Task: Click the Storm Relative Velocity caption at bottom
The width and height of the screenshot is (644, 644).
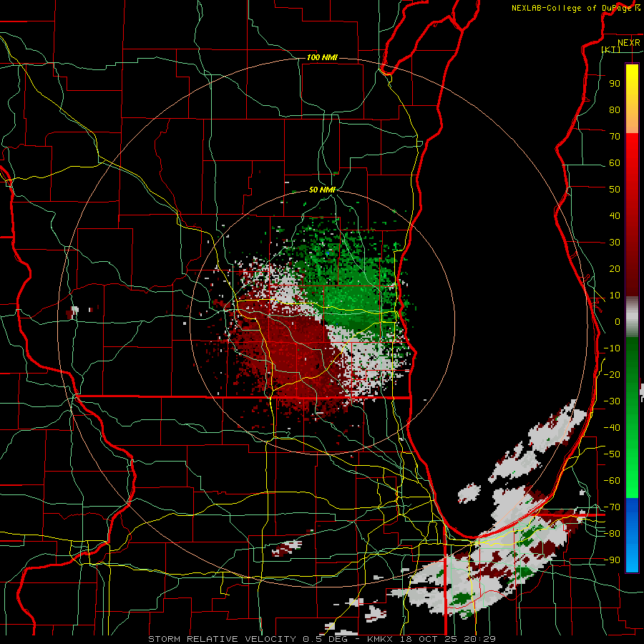Action: click(322, 639)
